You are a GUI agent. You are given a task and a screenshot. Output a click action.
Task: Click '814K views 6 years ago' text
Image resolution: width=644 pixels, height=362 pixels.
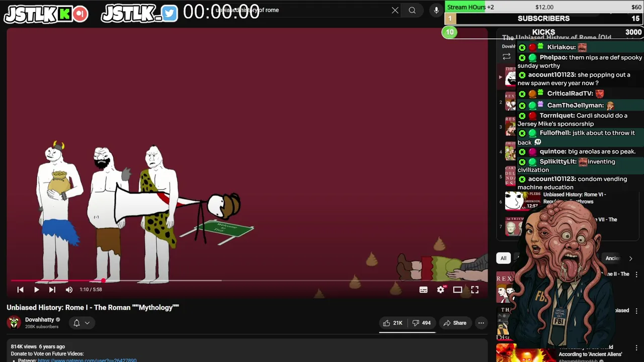38,346
